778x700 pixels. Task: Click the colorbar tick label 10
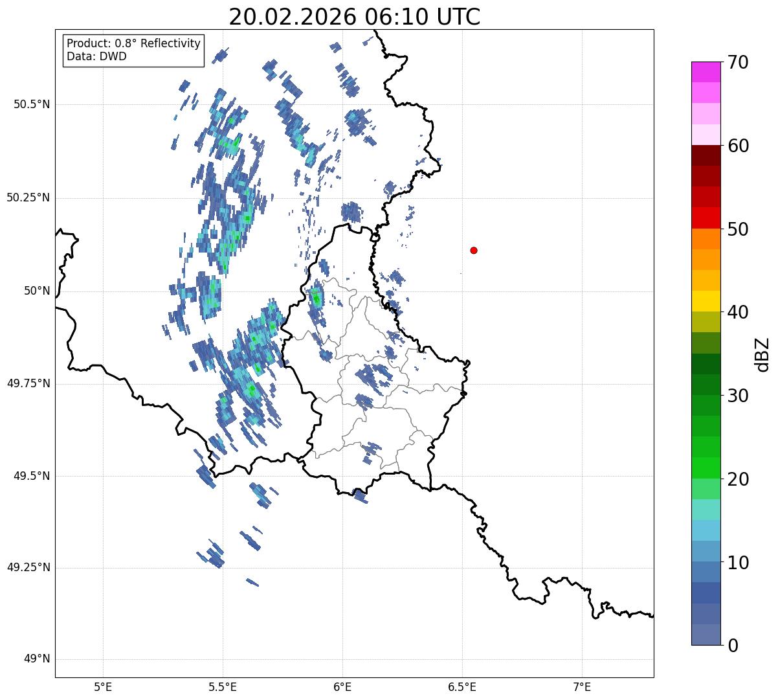click(738, 563)
